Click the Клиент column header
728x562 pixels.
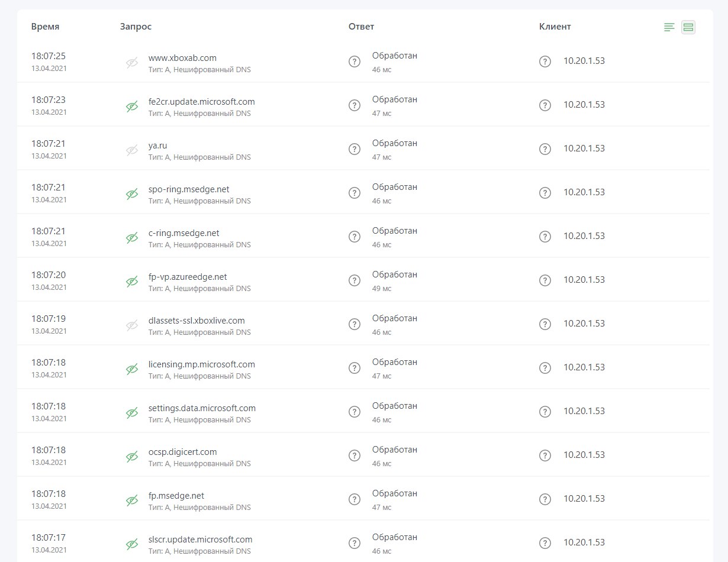pyautogui.click(x=555, y=27)
